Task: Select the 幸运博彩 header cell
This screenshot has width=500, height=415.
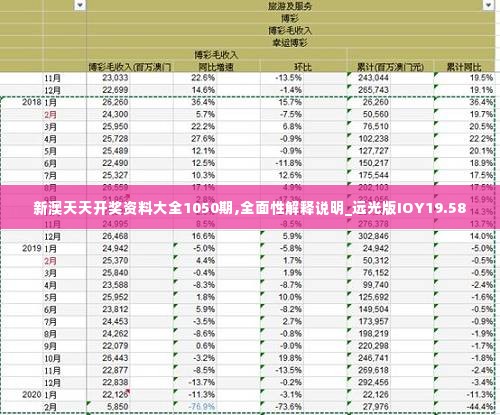Action: click(x=290, y=43)
